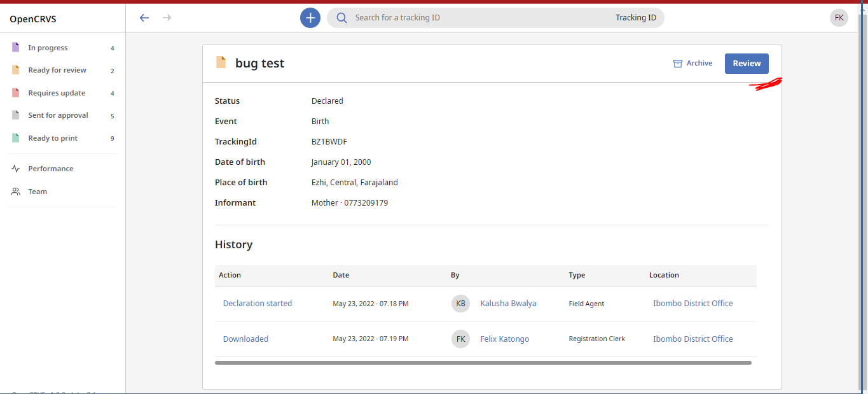Archive the bug test record
The width and height of the screenshot is (868, 394).
pyautogui.click(x=692, y=63)
